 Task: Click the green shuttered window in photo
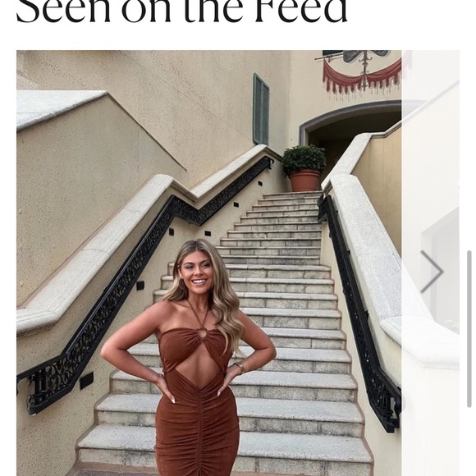tap(261, 108)
